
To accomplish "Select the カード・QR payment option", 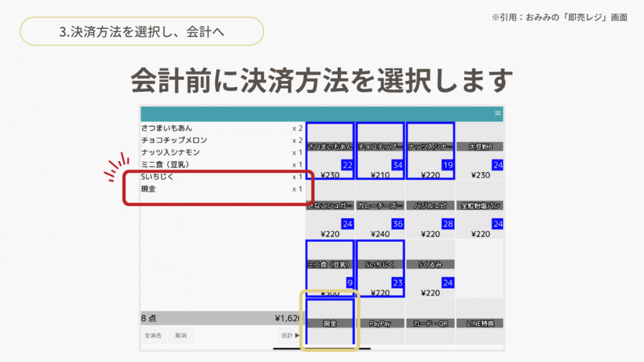I will [x=430, y=322].
